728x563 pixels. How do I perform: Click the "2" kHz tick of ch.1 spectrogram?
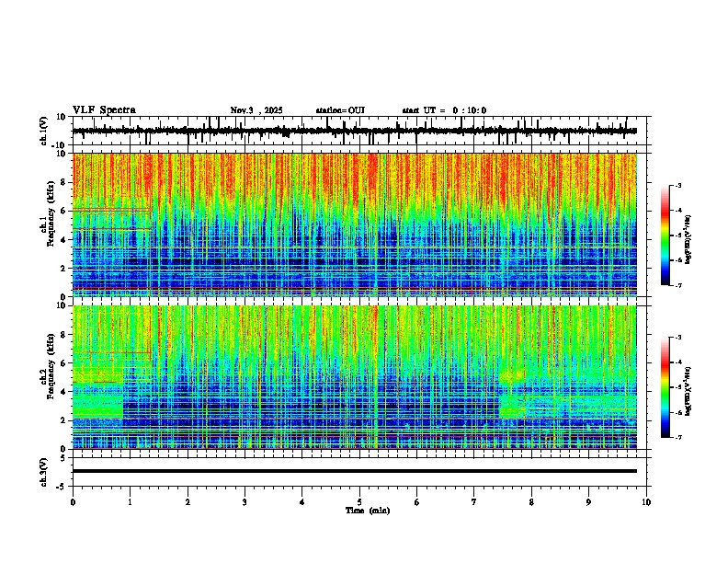64,268
